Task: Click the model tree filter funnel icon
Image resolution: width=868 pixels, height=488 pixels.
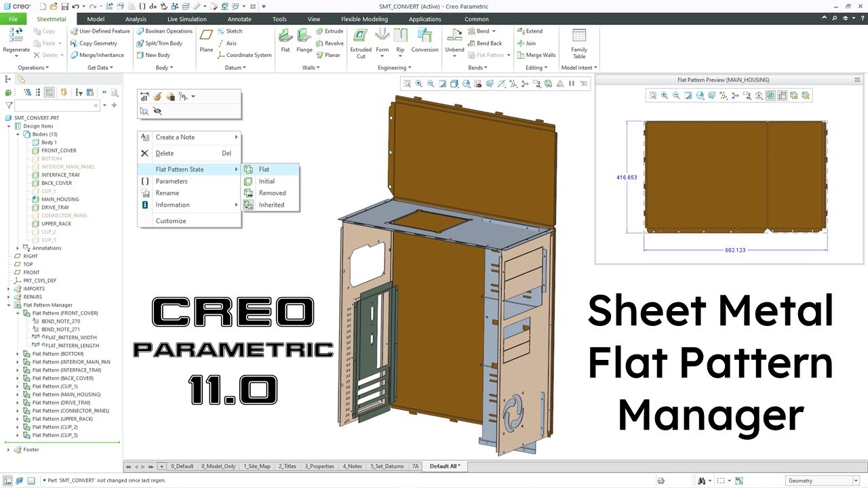Action: (x=9, y=105)
